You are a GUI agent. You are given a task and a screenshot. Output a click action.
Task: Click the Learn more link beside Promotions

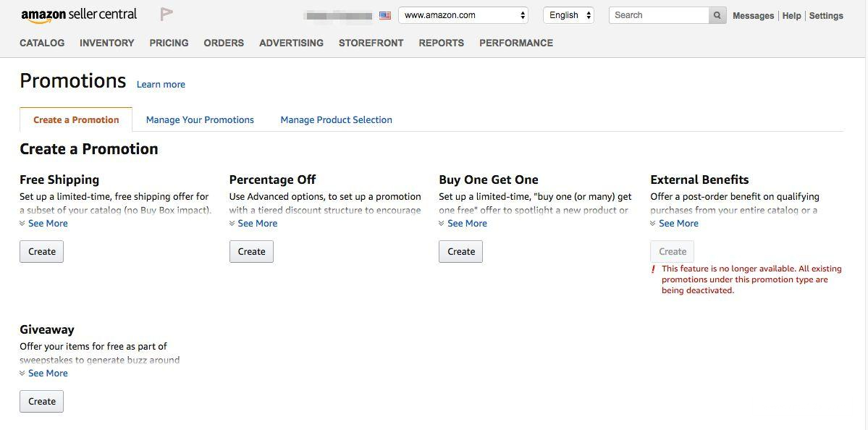point(161,85)
